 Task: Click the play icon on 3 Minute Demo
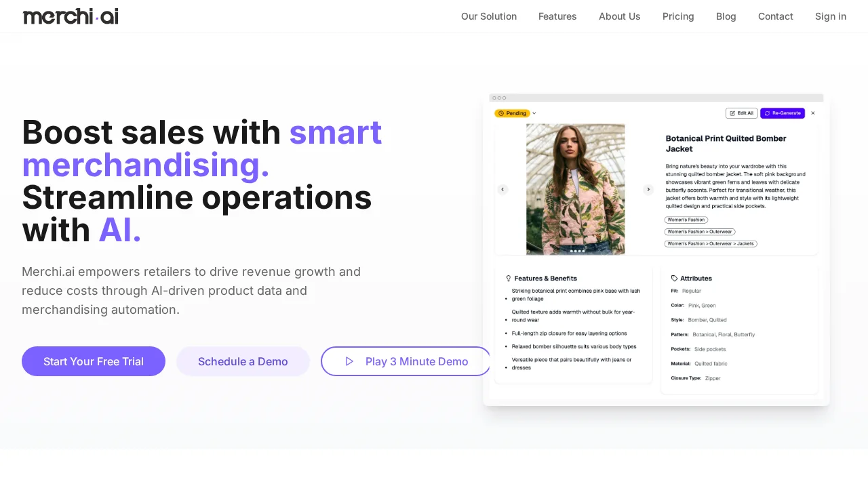[x=350, y=361]
